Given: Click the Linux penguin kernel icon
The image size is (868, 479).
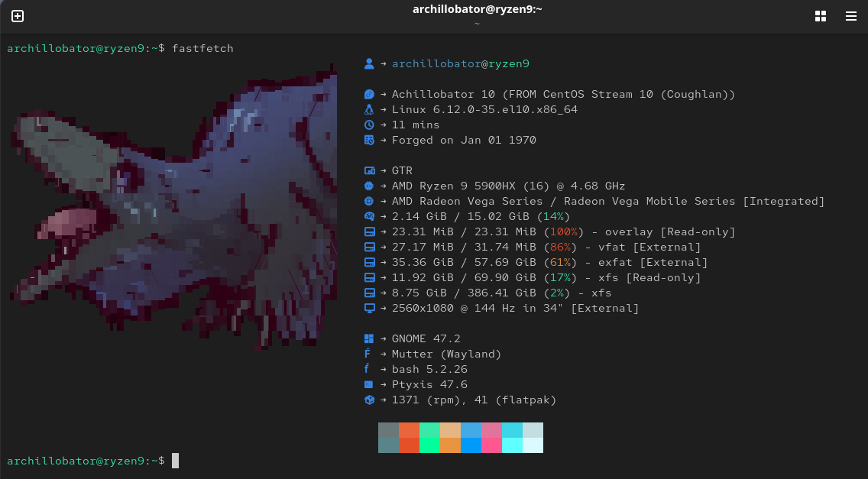Looking at the screenshot, I should [369, 110].
